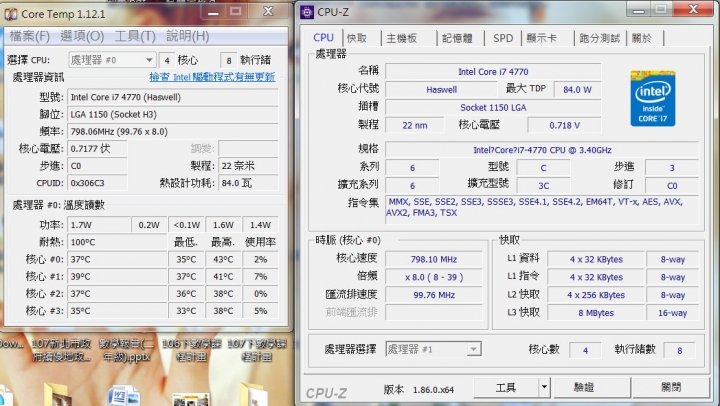Click the L3 快取 value 8 MBytes
This screenshot has height=406, width=720.
tap(596, 313)
